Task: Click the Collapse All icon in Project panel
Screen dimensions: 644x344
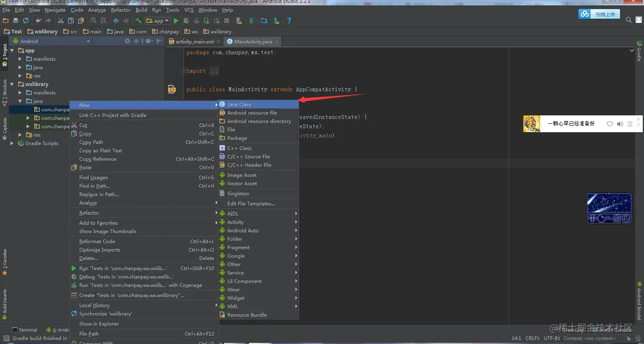Action: [137, 41]
